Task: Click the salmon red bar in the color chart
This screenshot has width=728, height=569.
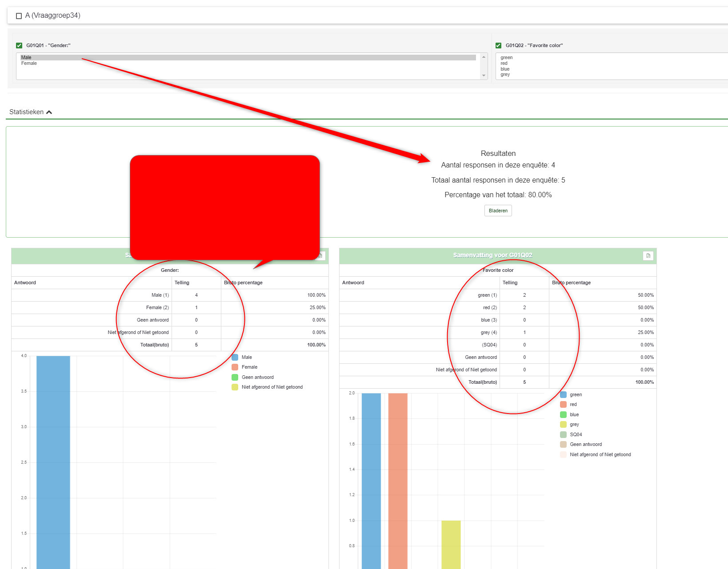Action: (398, 481)
